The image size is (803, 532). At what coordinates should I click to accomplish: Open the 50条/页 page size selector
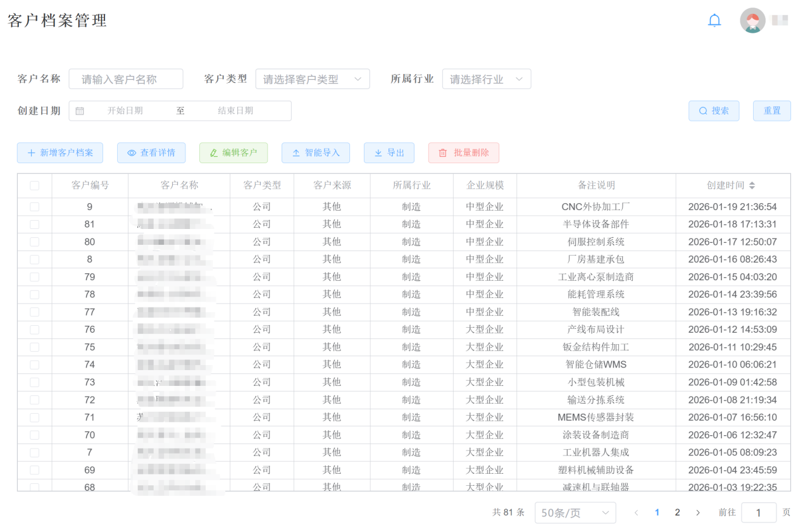[575, 512]
